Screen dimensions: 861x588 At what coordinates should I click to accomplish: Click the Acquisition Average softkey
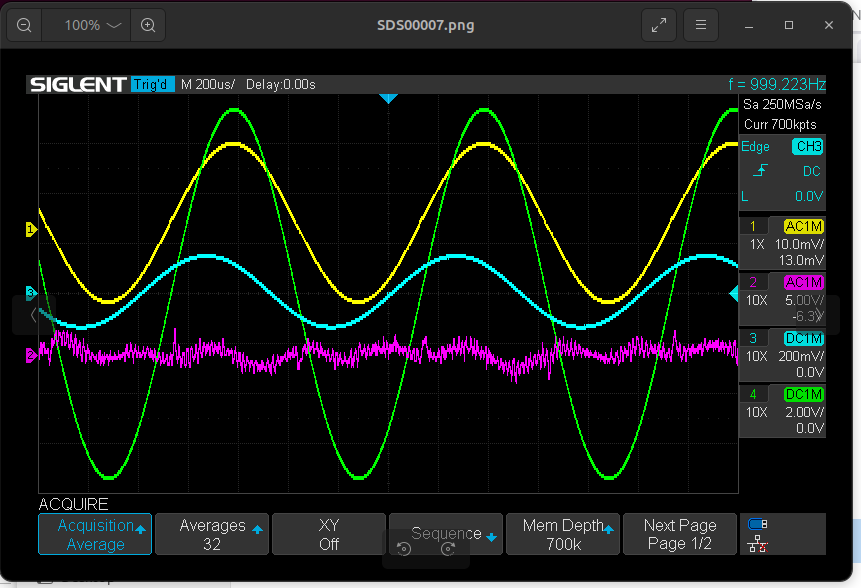[95, 534]
